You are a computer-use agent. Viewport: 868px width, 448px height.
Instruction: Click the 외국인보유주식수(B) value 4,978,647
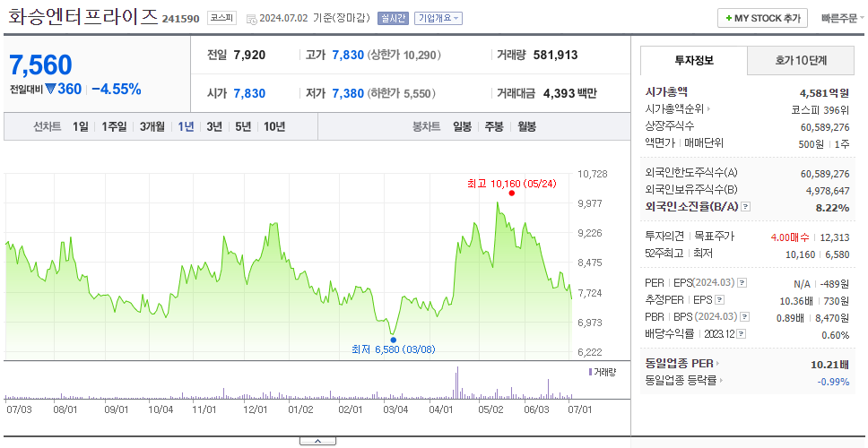click(x=828, y=191)
